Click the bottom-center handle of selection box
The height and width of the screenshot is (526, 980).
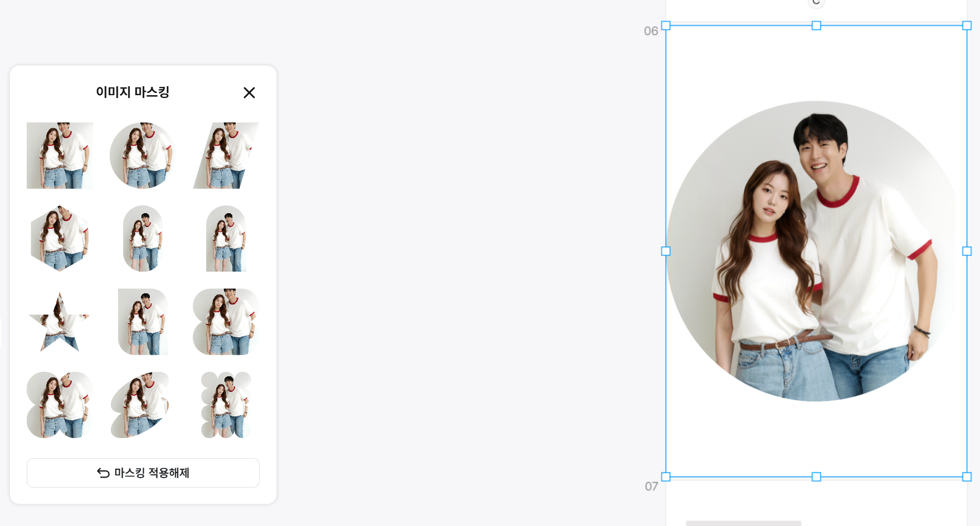[x=816, y=476]
